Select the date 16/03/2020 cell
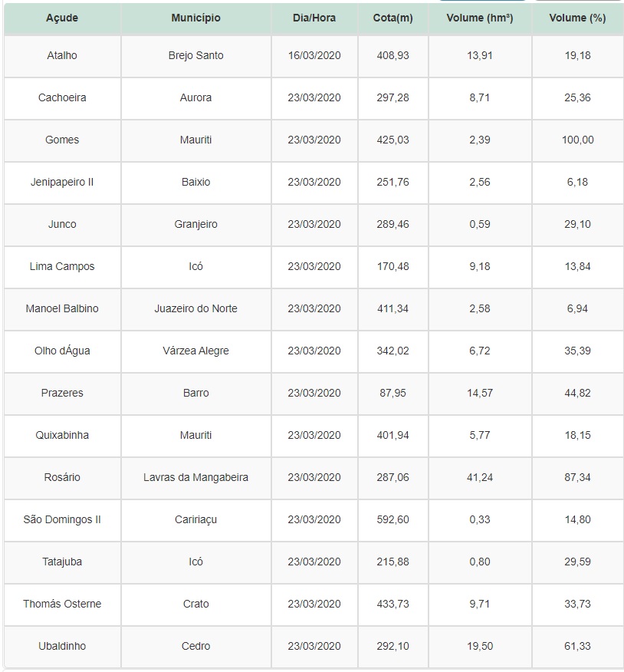Screen dimensions: 624x672 pyautogui.click(x=314, y=56)
